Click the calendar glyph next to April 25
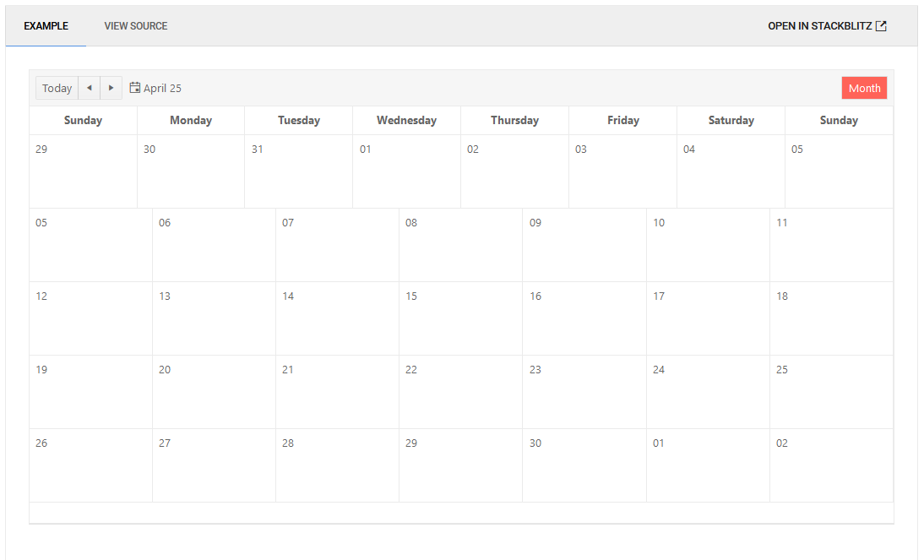This screenshot has width=924, height=560. (134, 87)
